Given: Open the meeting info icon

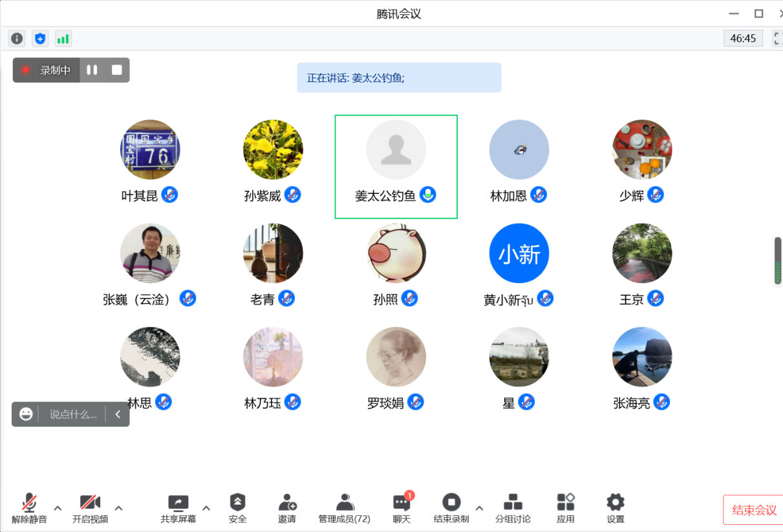Looking at the screenshot, I should tap(17, 39).
